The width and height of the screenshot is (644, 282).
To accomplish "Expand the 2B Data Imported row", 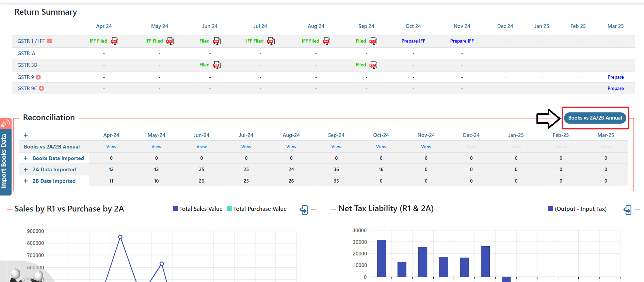I will click(26, 181).
